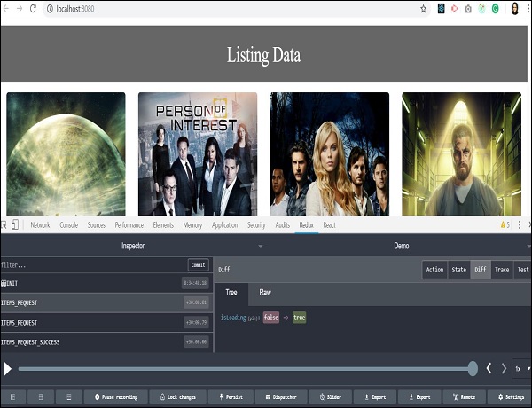This screenshot has height=408, width=532.
Task: Click the previous action arrow in the slider
Action: tap(489, 368)
